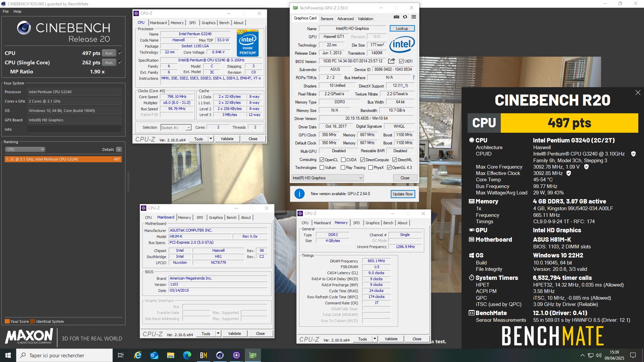Viewport: 644px width, 362px height.
Task: Click Lookup button in GPU-Z
Action: [402, 28]
